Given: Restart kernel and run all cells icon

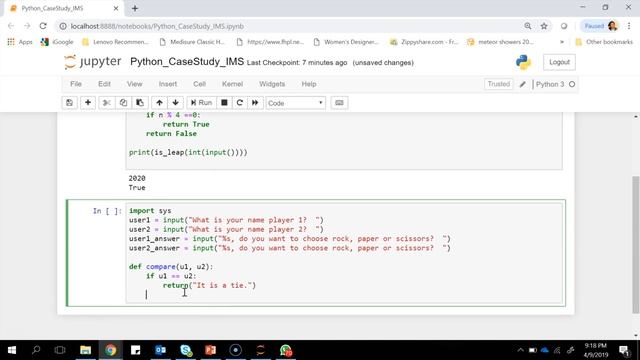Looking at the screenshot, I should [255, 103].
